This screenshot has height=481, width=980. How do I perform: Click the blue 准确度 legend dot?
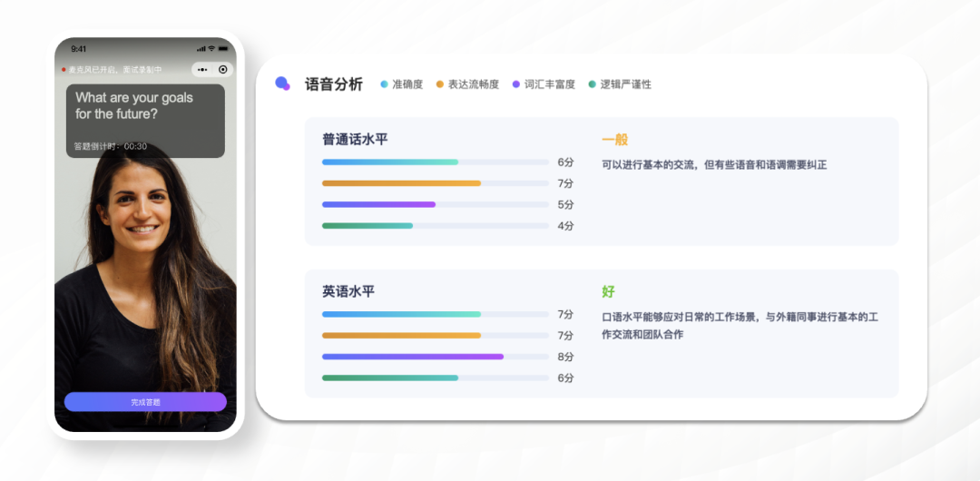coord(385,83)
